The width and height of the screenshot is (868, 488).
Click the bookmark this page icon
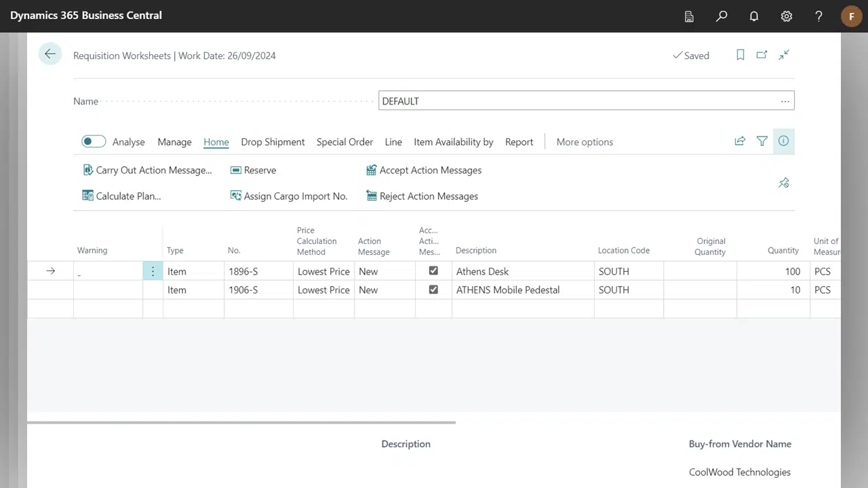[741, 55]
